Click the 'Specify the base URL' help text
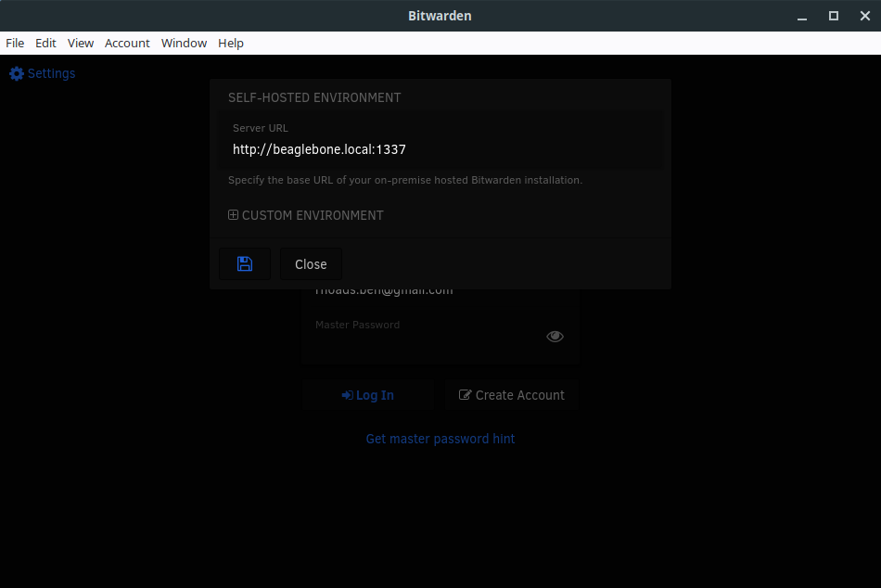The width and height of the screenshot is (881, 588). (x=405, y=180)
